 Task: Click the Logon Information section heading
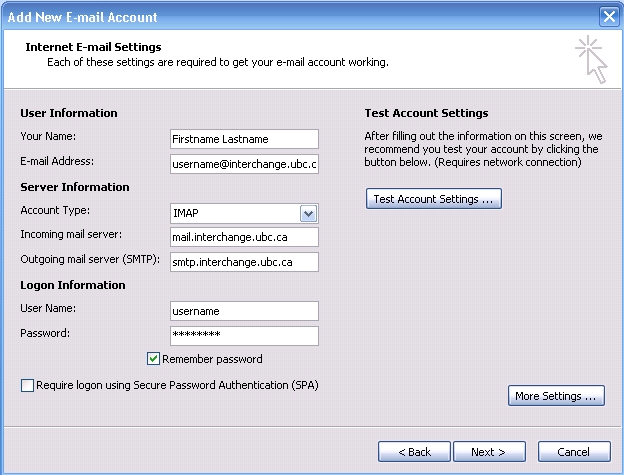73,285
